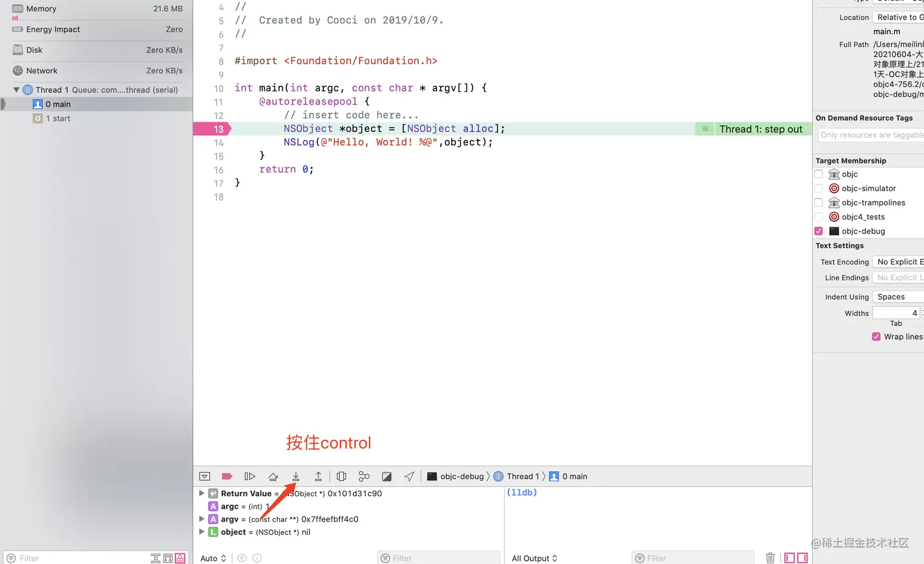This screenshot has width=924, height=564.
Task: Toggle crashed-threads-only filter icon in navigator
Action: (156, 558)
